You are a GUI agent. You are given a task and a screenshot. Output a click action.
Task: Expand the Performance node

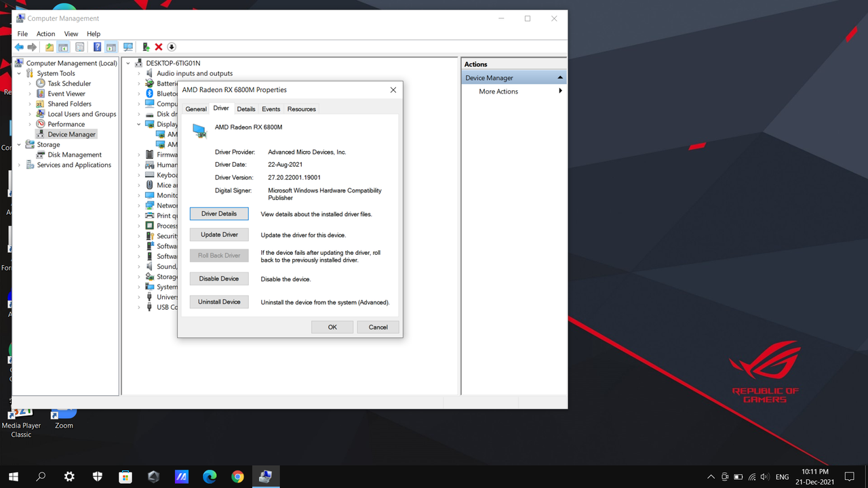tap(30, 124)
